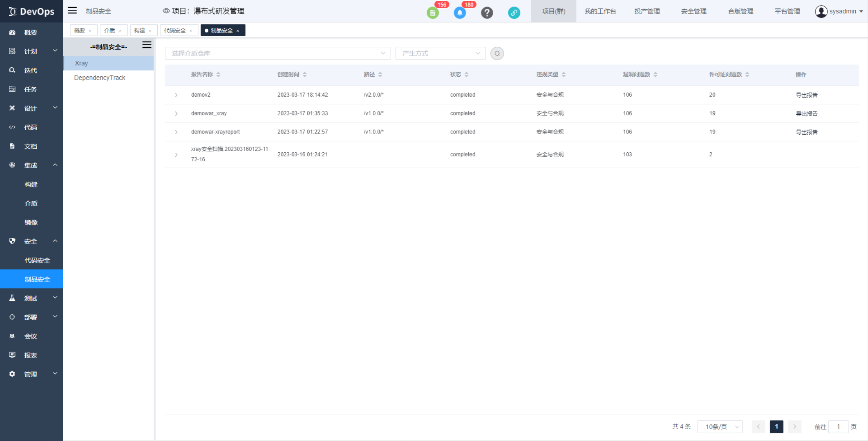Viewport: 868px width, 441px height.
Task: Open notifications via the bell icon
Action: tap(460, 12)
